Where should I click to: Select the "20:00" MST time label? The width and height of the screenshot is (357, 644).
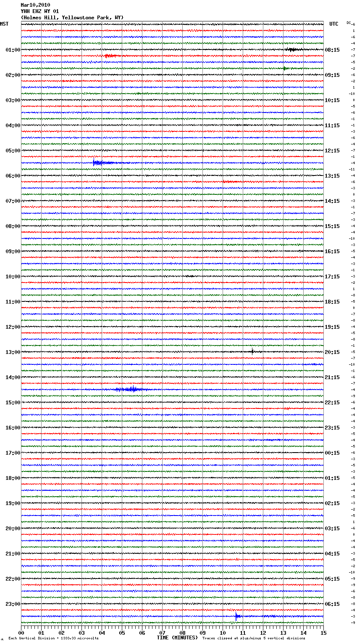point(13,529)
